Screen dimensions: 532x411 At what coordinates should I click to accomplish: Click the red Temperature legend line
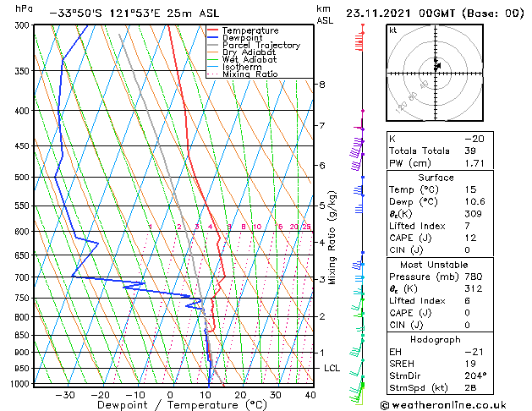[212, 30]
